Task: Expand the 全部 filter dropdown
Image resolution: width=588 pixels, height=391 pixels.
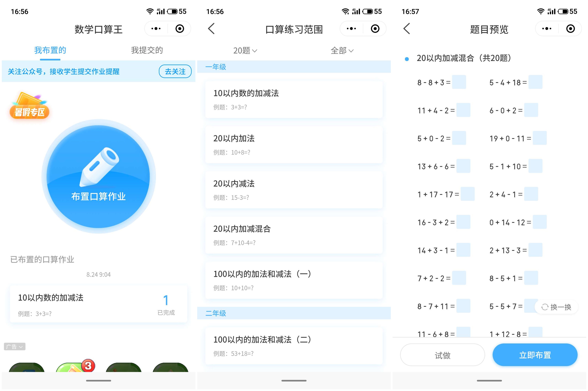Action: pyautogui.click(x=342, y=51)
